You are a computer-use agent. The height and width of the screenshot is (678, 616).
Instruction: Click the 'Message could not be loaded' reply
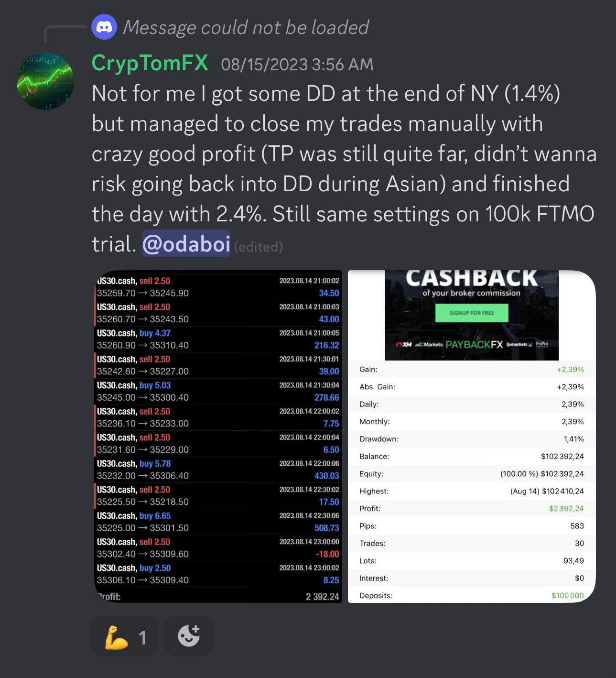pos(246,27)
